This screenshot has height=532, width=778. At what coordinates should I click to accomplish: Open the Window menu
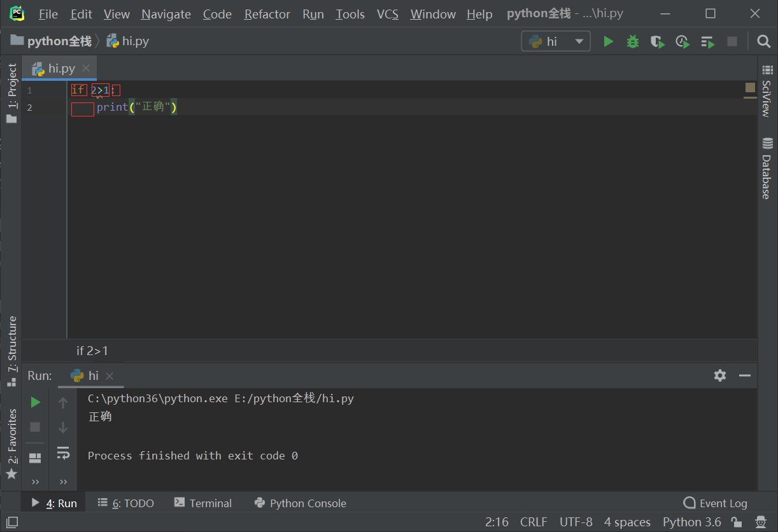(x=433, y=14)
